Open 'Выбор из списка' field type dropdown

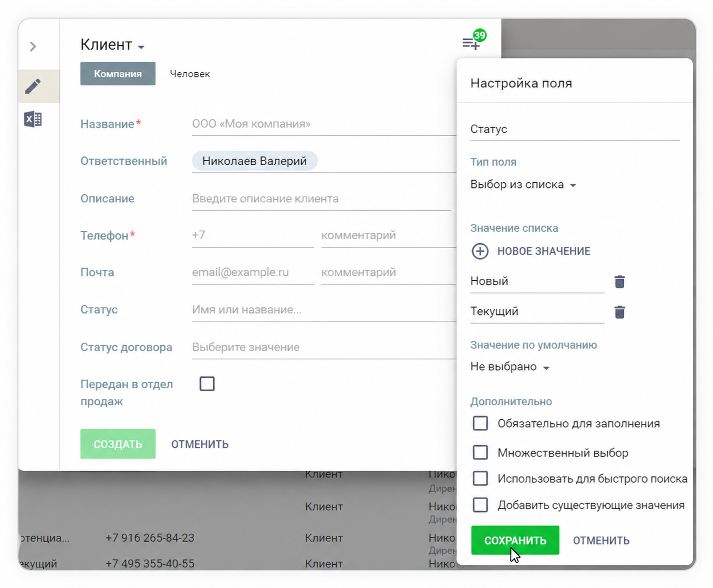point(523,185)
